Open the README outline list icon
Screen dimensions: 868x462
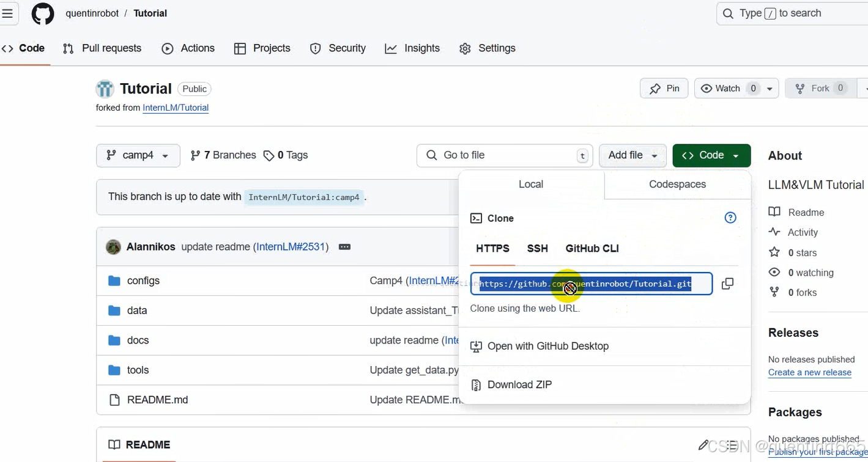click(731, 445)
